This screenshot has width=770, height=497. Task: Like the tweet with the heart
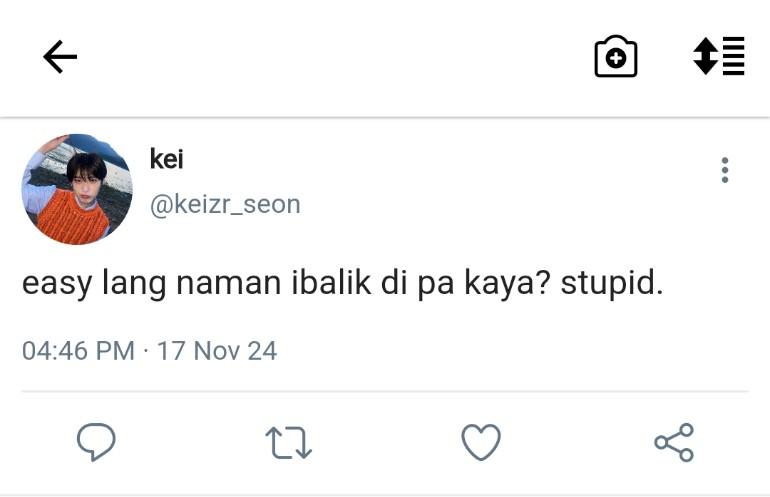pos(481,442)
